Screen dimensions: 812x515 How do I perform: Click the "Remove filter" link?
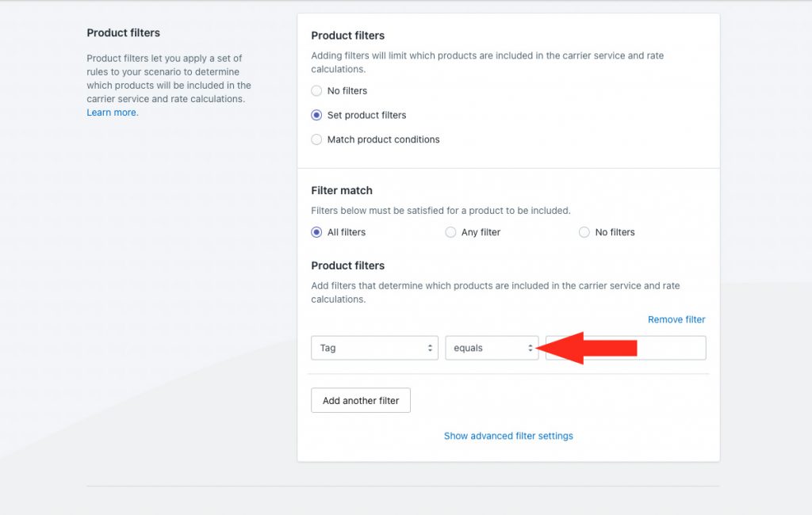pos(676,319)
